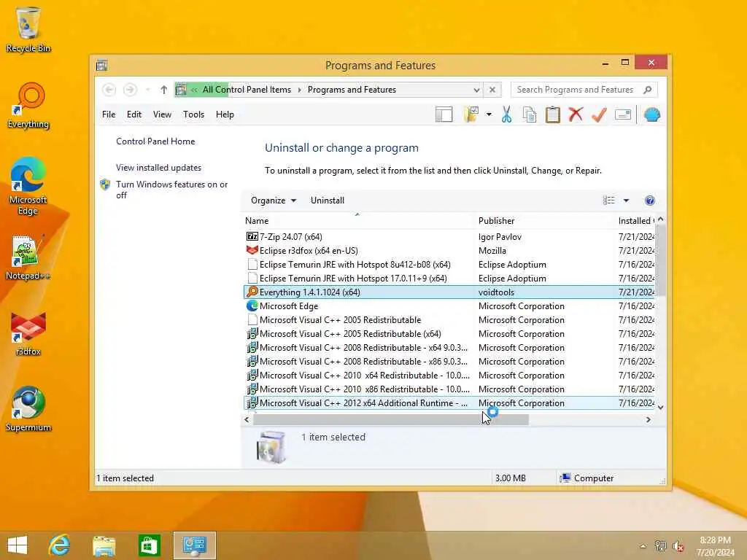The height and width of the screenshot is (560, 747).
Task: Click the r3dfox desktop shortcut
Action: pyautogui.click(x=28, y=333)
